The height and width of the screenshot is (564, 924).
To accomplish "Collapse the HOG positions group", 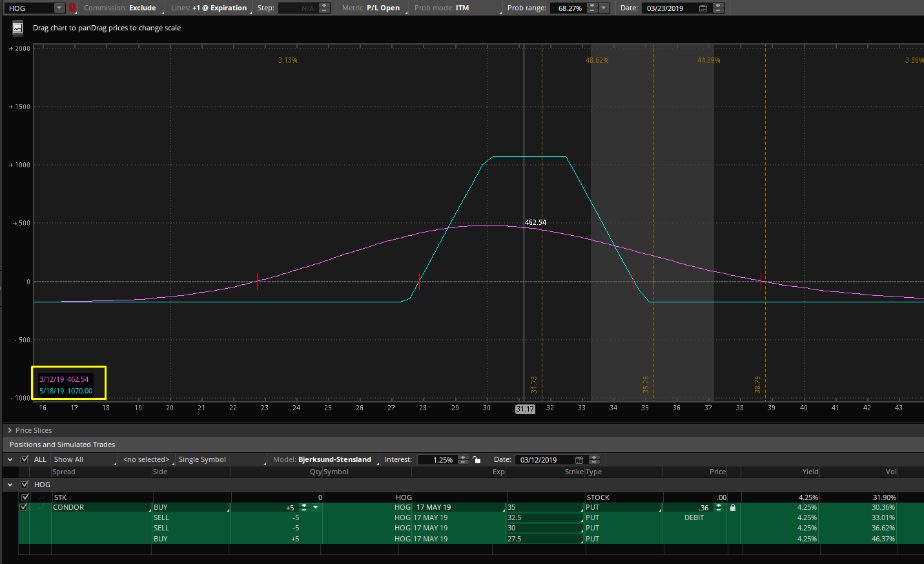I will [10, 485].
